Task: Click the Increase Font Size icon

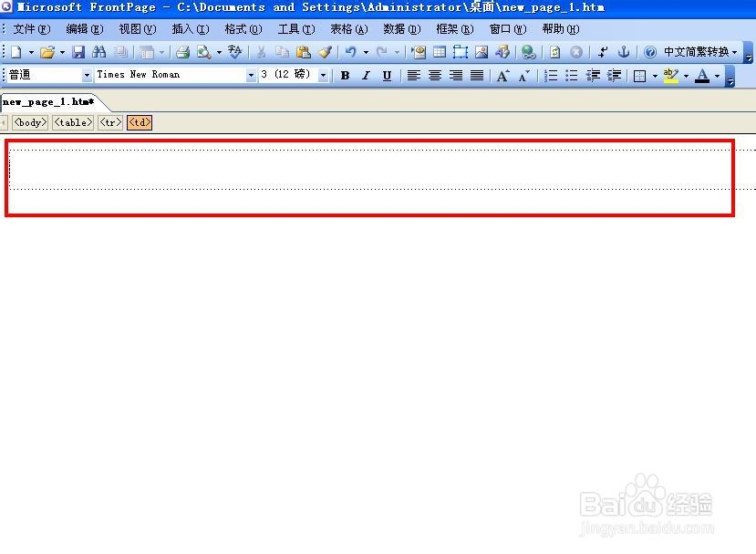Action: (502, 76)
